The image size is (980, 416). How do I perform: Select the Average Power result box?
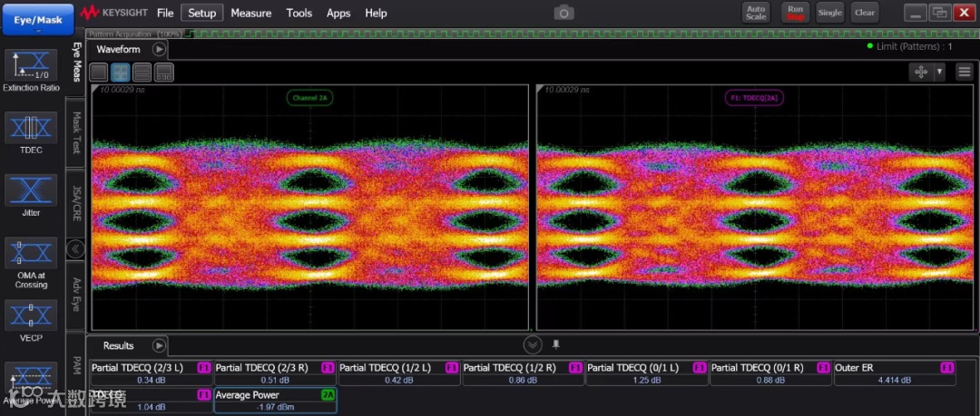(x=275, y=401)
